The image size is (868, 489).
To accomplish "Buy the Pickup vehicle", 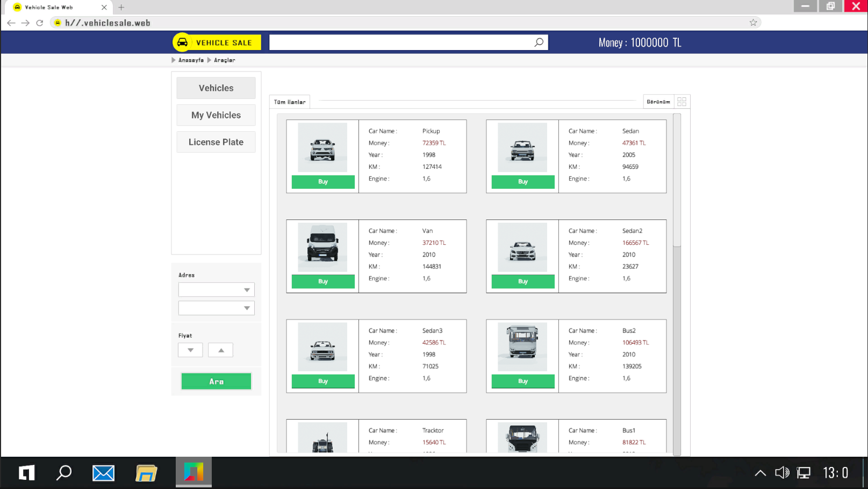I will tap(323, 182).
